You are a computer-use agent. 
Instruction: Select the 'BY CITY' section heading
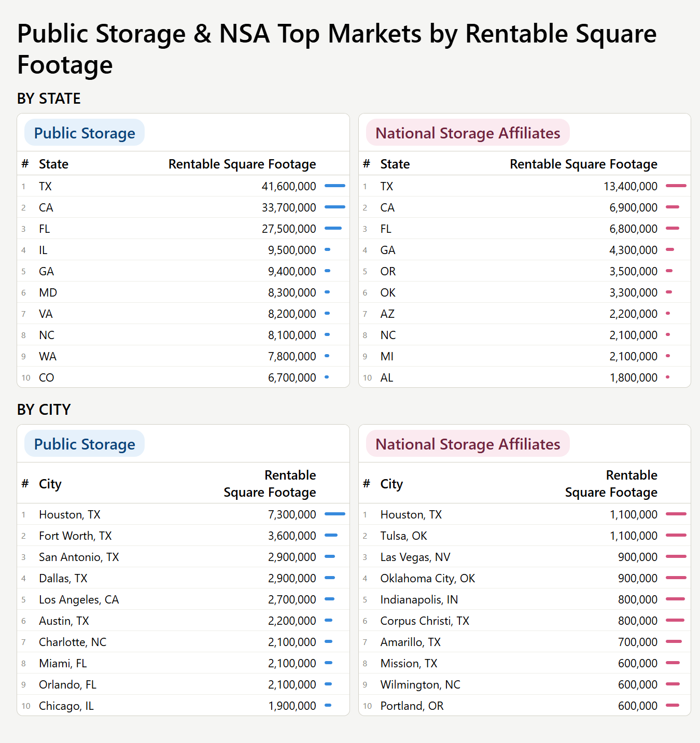pyautogui.click(x=44, y=410)
